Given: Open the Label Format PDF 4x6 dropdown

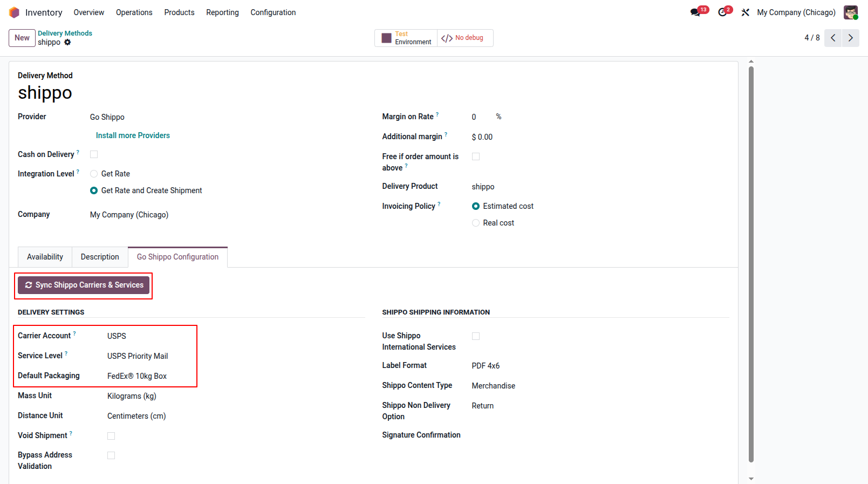Looking at the screenshot, I should pos(600,366).
